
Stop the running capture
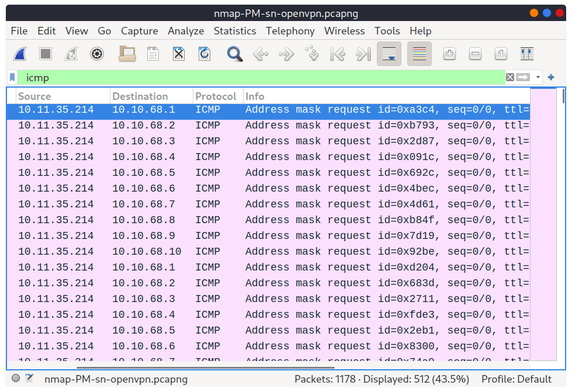[x=46, y=54]
